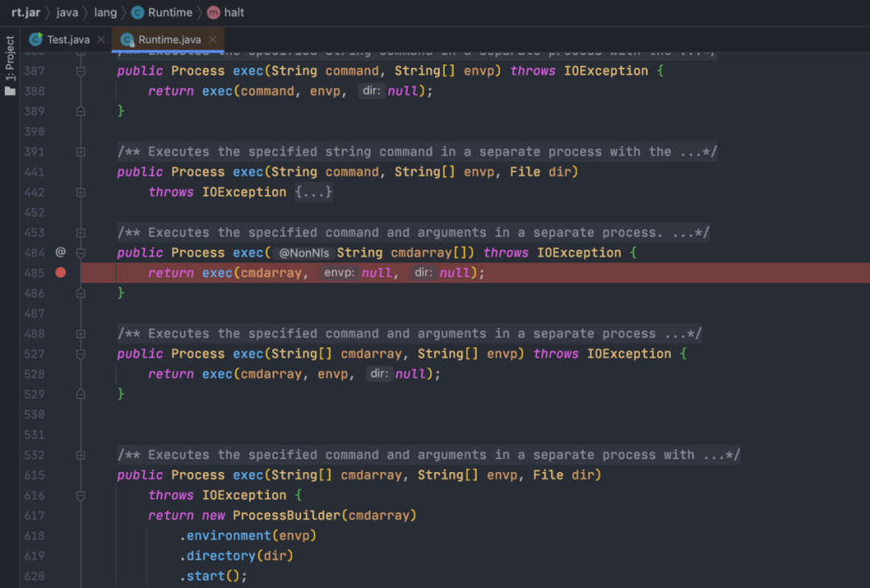The width and height of the screenshot is (870, 588).
Task: Collapse the method at line 616 fold marker
Action: coord(81,495)
